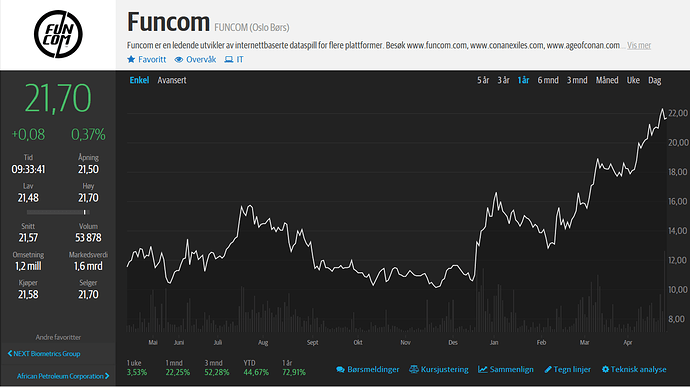Switch to Enkel chart mode
The width and height of the screenshot is (690, 387).
139,80
